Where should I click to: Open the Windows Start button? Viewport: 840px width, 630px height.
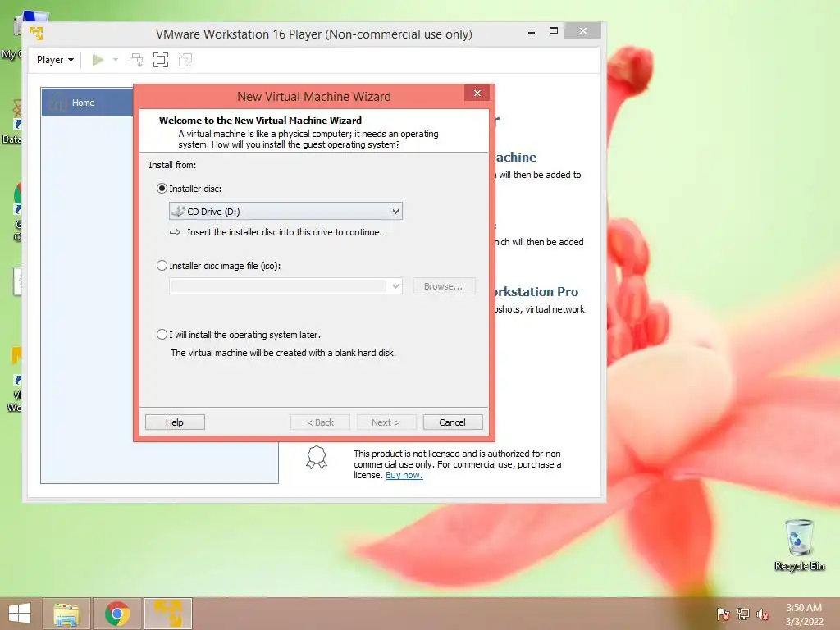[20, 614]
